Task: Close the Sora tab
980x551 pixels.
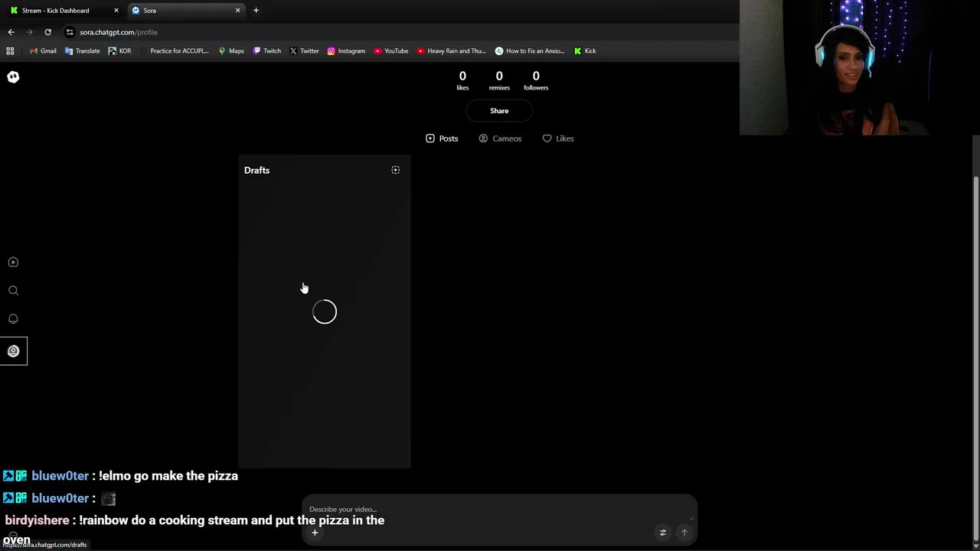Action: tap(237, 11)
